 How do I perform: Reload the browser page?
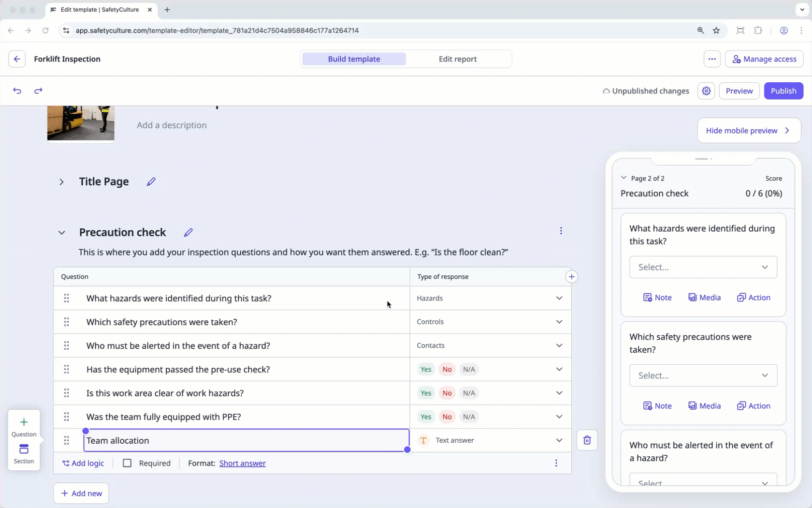pyautogui.click(x=45, y=30)
